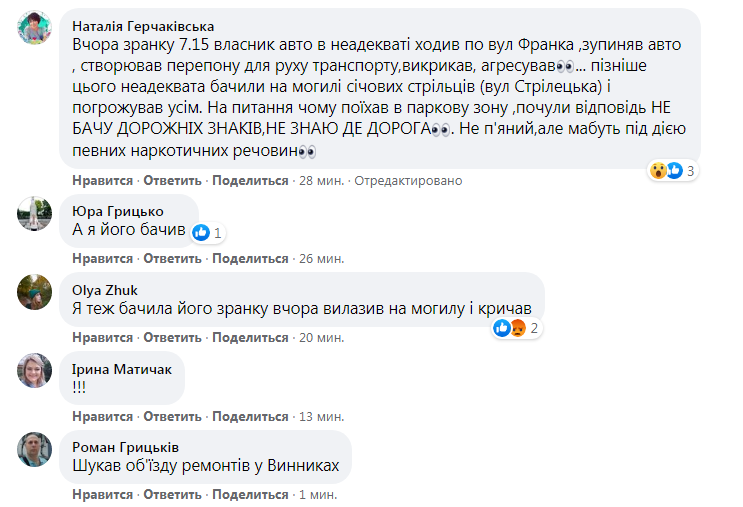Image resolution: width=743 pixels, height=507 pixels.
Task: Share Ірина Матичак's comment via Поделиться
Action: coord(250,416)
